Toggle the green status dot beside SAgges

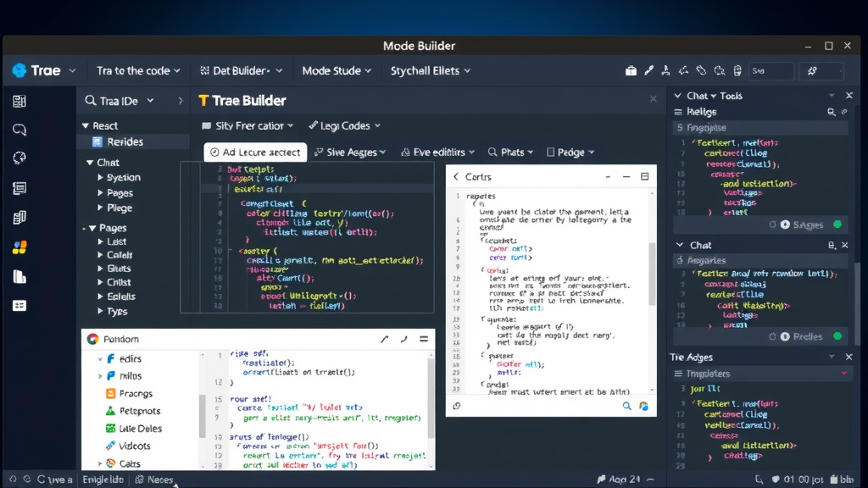coord(837,225)
